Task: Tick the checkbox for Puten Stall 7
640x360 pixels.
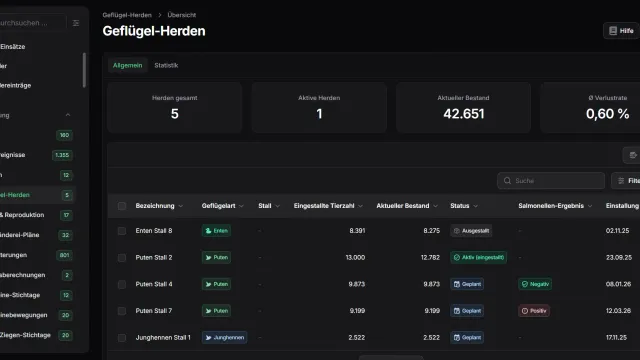Action: pos(122,311)
